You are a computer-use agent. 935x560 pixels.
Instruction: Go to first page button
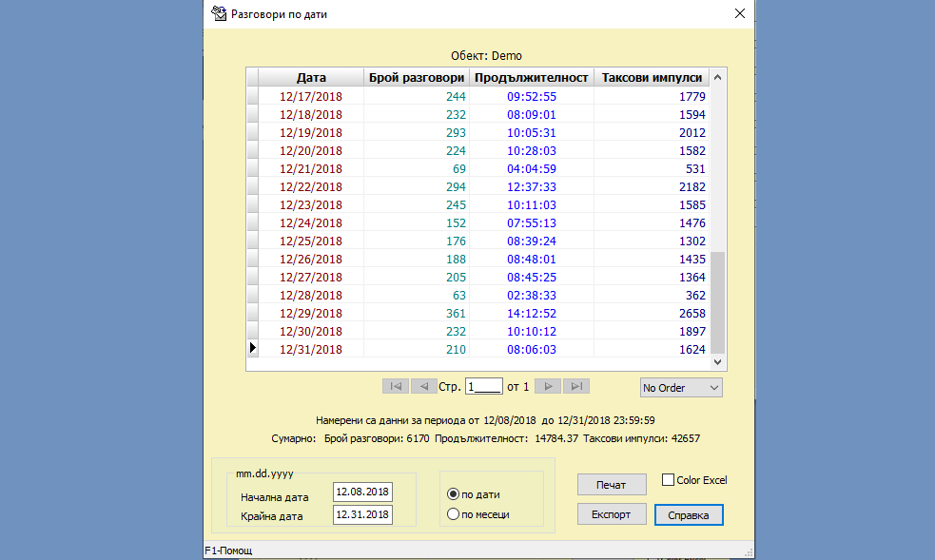coord(396,386)
